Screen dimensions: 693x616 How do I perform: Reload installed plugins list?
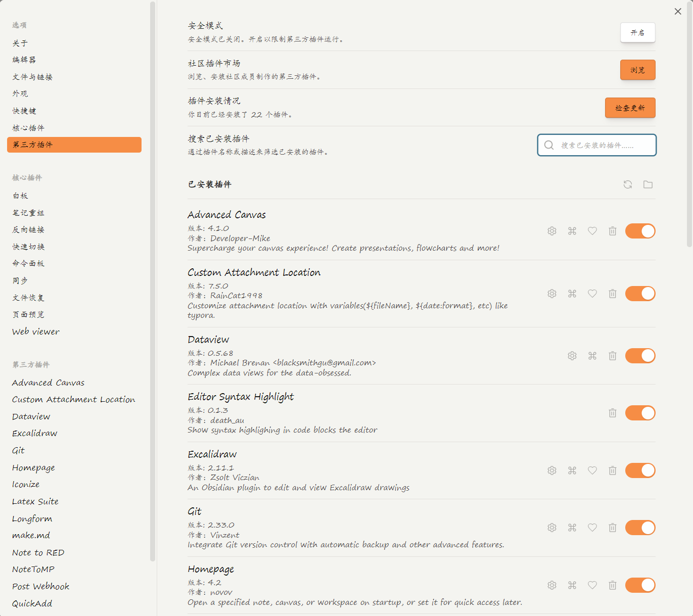pos(628,184)
